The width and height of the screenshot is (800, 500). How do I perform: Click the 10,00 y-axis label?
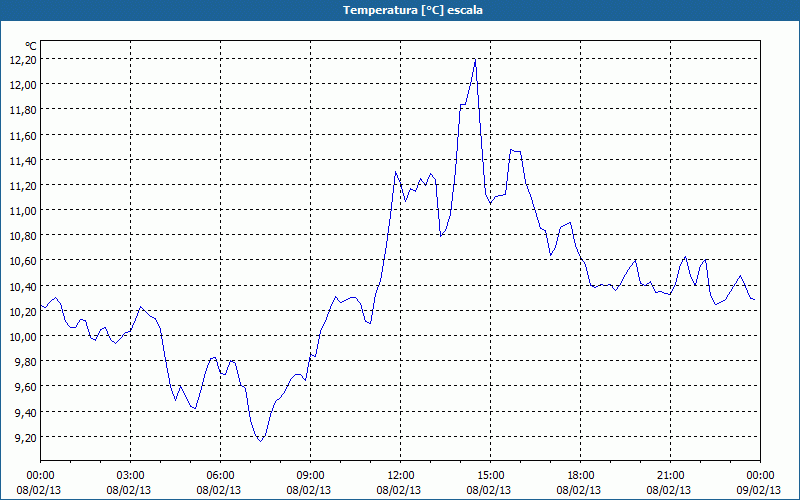coord(23,336)
